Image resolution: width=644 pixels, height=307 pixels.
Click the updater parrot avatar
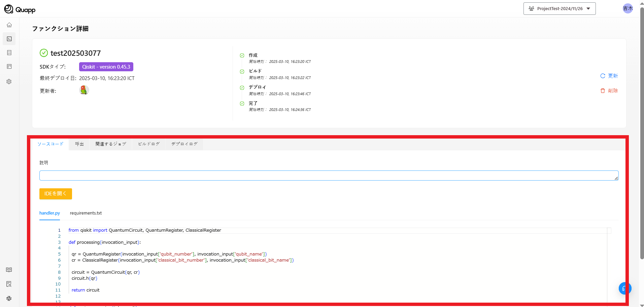click(x=84, y=90)
